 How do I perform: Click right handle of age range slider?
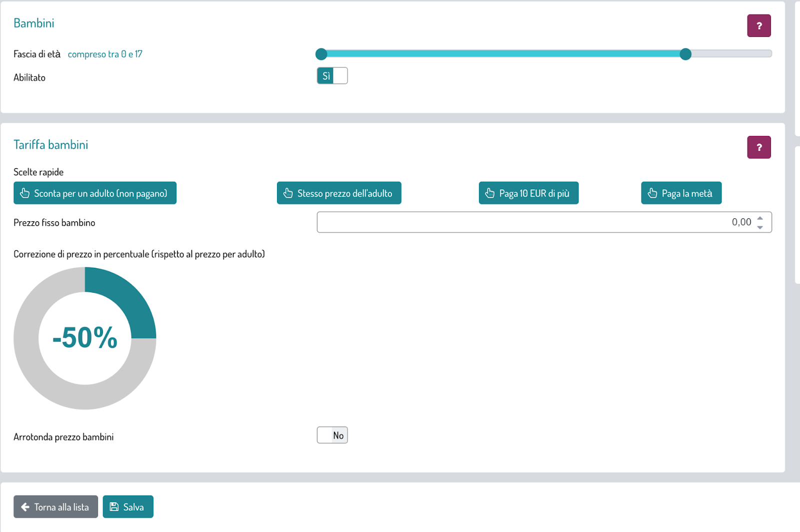point(685,54)
